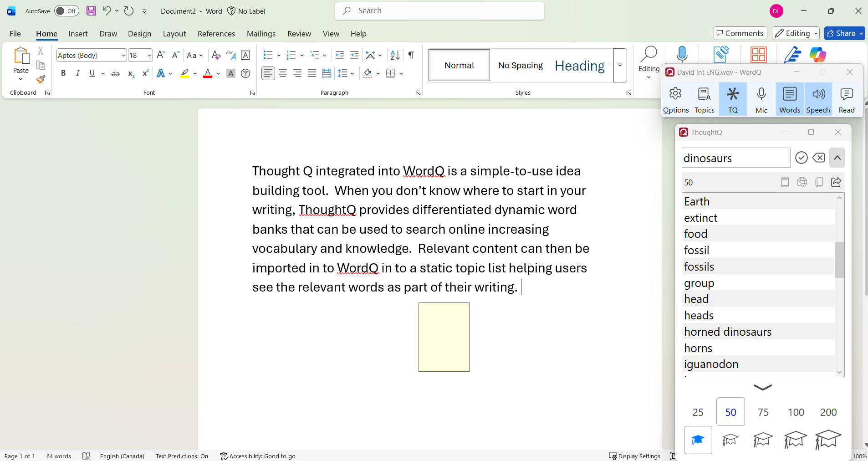Switch to the Review tab

pos(299,34)
